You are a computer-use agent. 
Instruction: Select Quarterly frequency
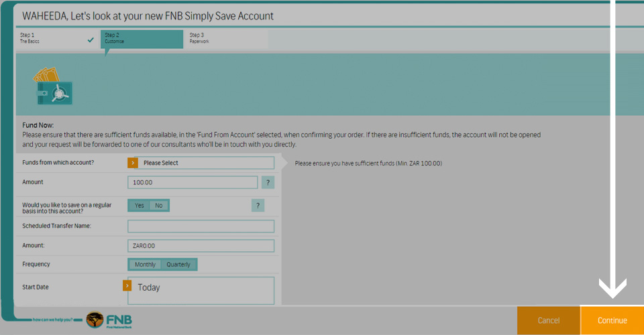[178, 265]
